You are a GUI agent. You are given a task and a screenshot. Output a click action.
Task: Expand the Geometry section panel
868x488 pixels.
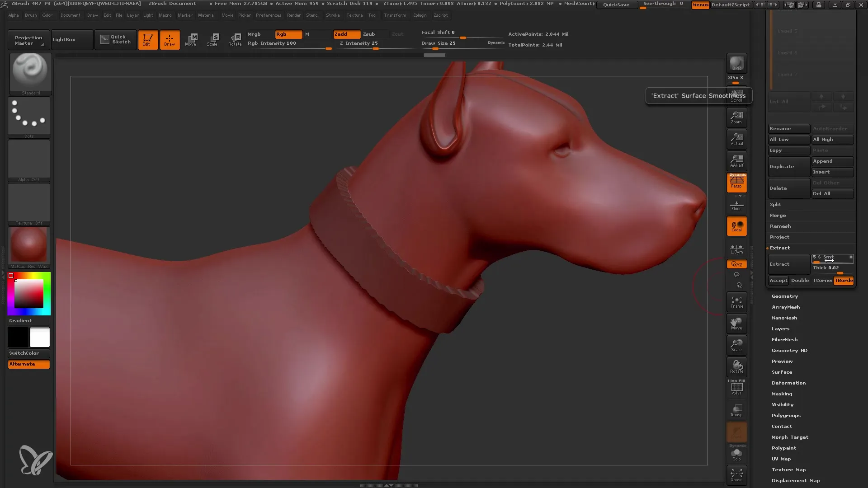[784, 296]
